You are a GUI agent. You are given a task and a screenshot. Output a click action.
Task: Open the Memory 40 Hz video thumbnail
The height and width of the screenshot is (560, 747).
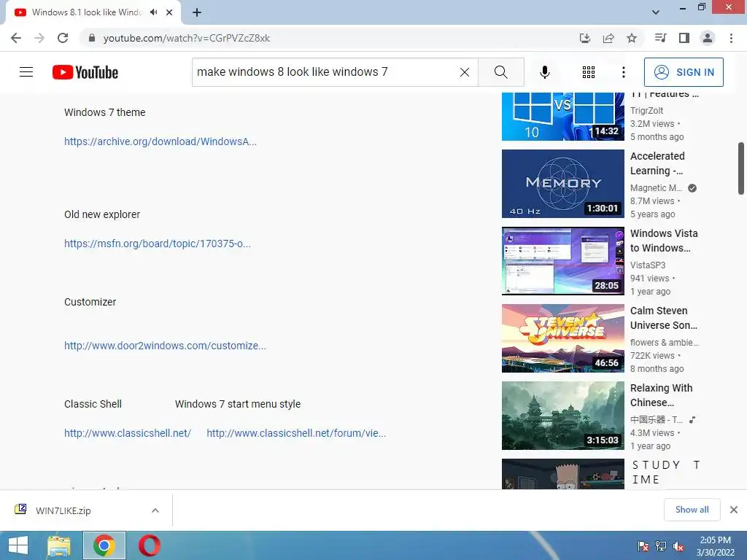[x=562, y=184]
